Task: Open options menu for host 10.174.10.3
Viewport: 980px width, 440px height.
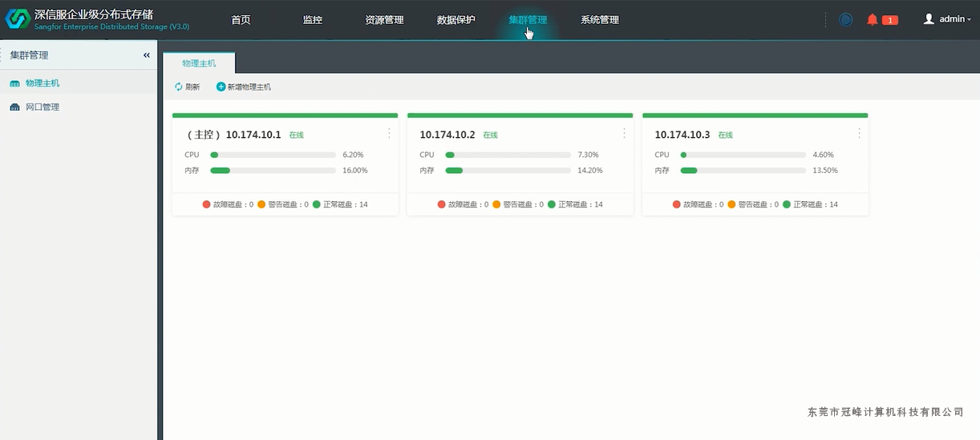Action: click(859, 133)
